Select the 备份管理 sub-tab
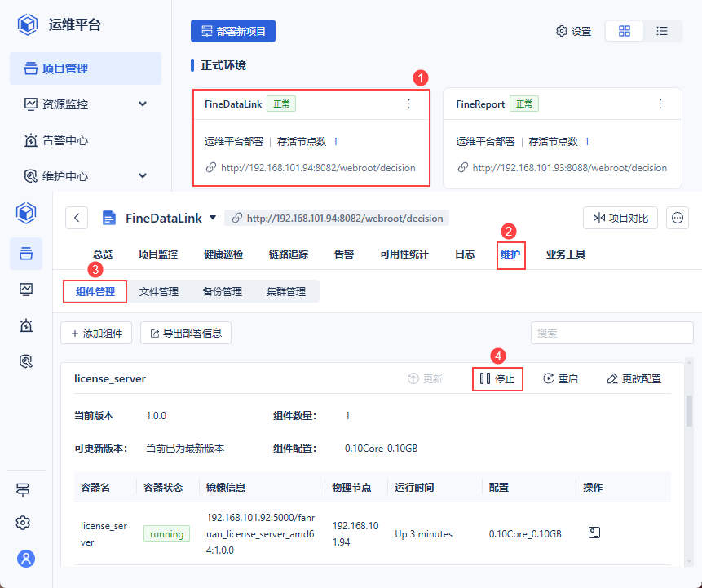The width and height of the screenshot is (702, 588). pyautogui.click(x=223, y=291)
